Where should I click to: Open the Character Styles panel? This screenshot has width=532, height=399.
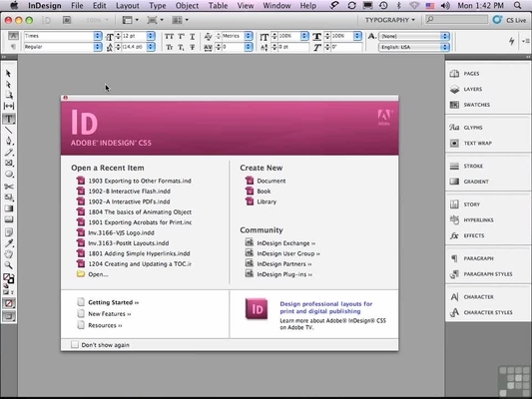tap(487, 312)
